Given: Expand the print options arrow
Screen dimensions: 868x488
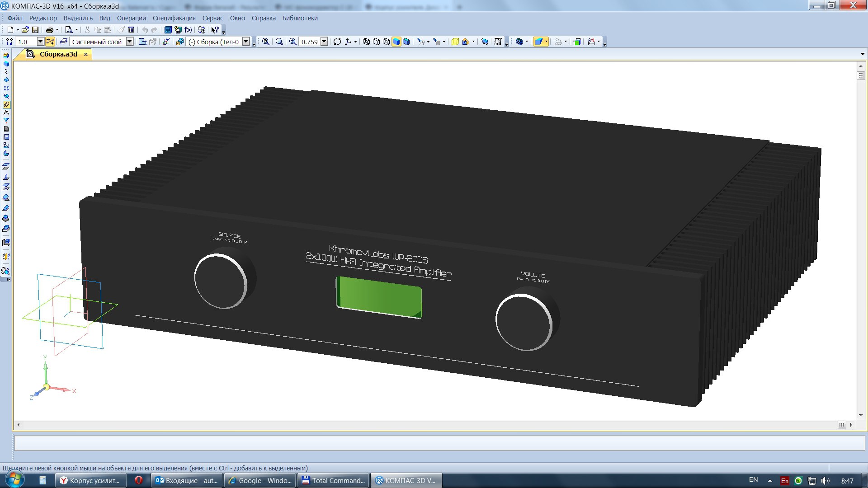Looking at the screenshot, I should pos(57,30).
